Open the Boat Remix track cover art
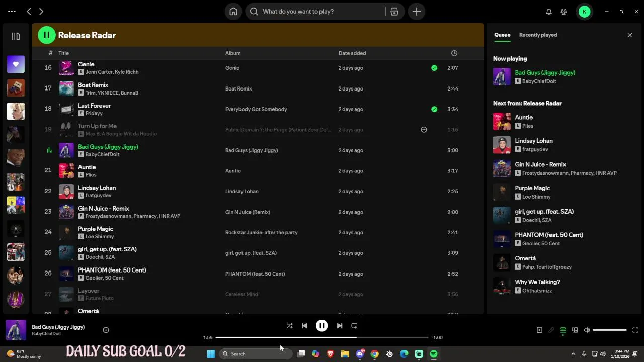The image size is (644, 362). [66, 88]
